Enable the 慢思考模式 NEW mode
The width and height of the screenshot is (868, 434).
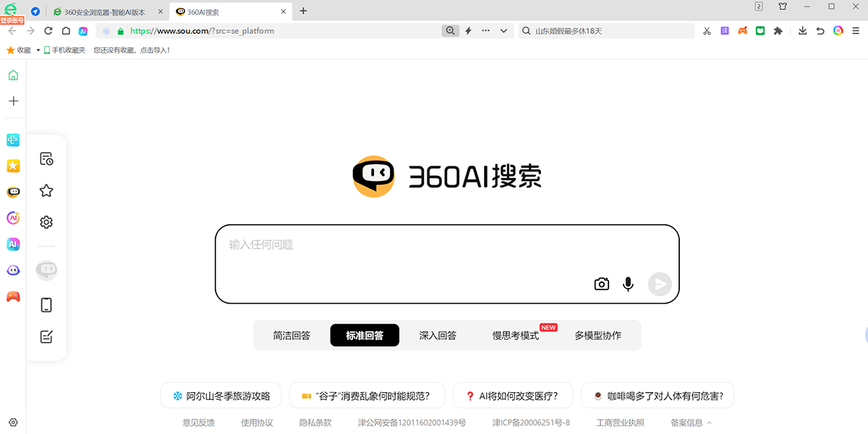[x=516, y=335]
